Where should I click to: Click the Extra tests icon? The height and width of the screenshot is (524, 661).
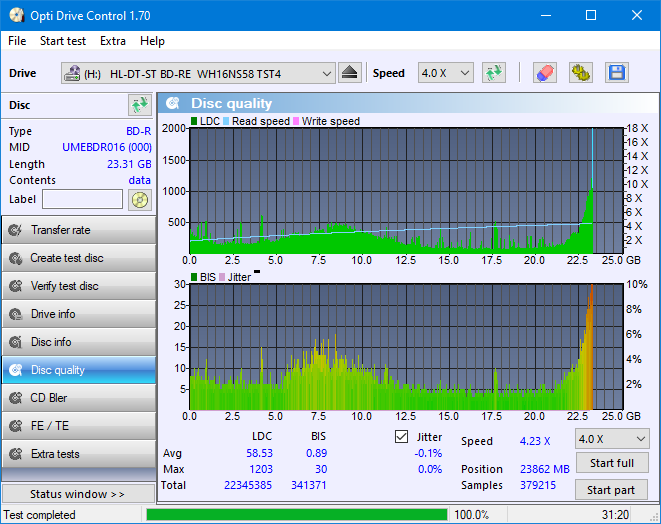[16, 454]
